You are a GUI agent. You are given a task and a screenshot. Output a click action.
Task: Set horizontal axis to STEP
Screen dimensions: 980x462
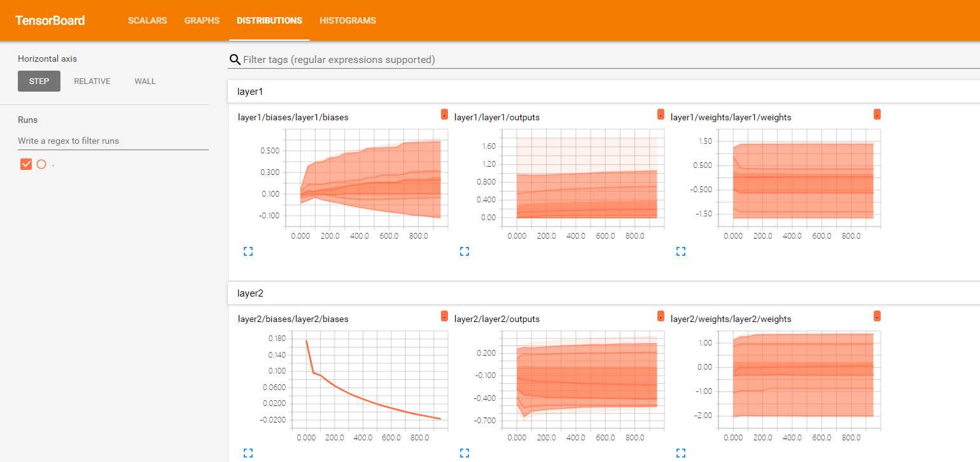[x=39, y=81]
